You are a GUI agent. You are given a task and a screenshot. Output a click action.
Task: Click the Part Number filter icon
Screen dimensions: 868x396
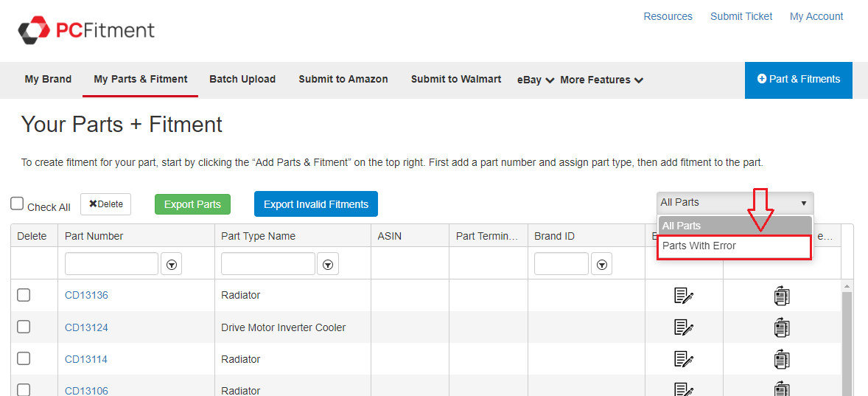[x=172, y=264]
